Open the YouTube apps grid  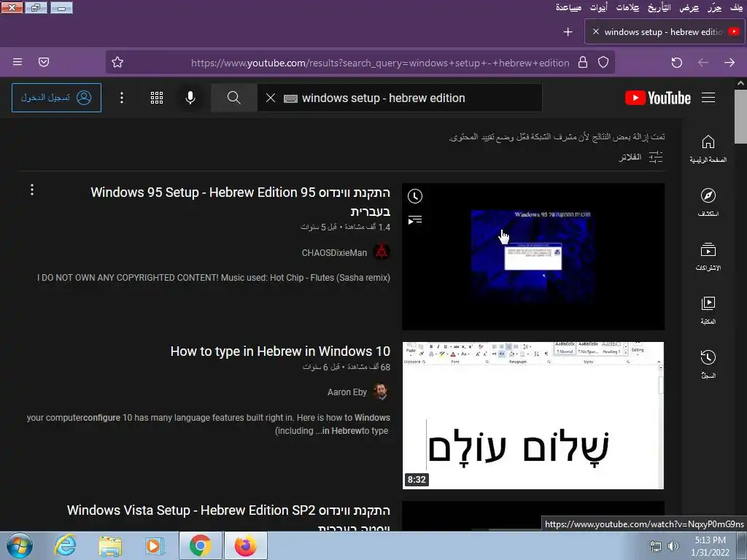157,98
